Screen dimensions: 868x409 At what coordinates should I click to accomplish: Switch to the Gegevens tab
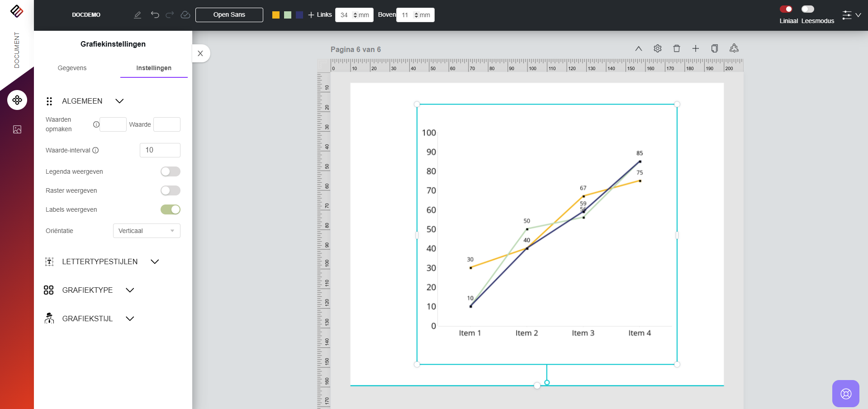coord(72,68)
